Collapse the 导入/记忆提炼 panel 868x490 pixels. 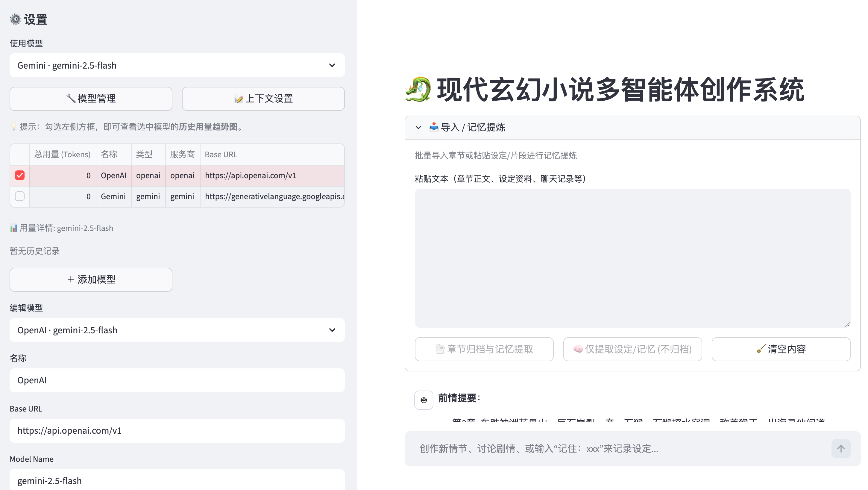coord(418,127)
